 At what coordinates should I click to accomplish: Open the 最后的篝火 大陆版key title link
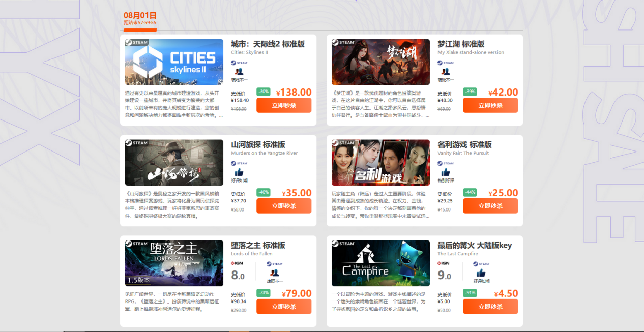[x=475, y=245]
